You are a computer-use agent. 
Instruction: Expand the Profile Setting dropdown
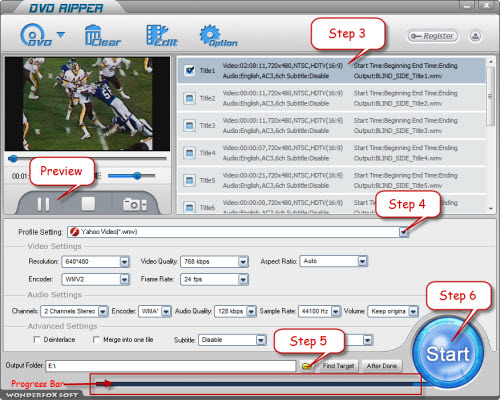point(404,232)
